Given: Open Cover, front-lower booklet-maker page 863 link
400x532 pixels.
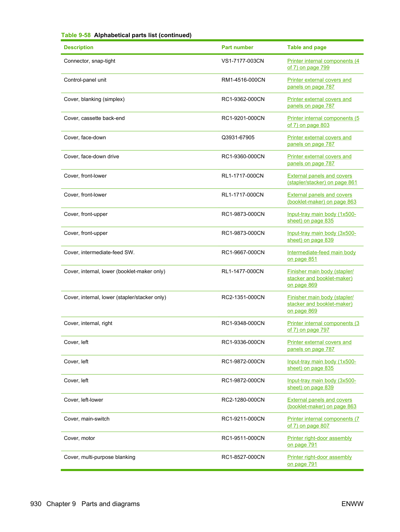Looking at the screenshot, I should coord(321,198).
